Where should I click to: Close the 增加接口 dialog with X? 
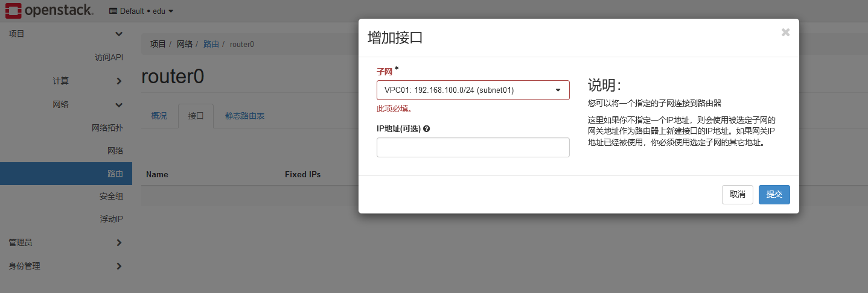pos(785,33)
